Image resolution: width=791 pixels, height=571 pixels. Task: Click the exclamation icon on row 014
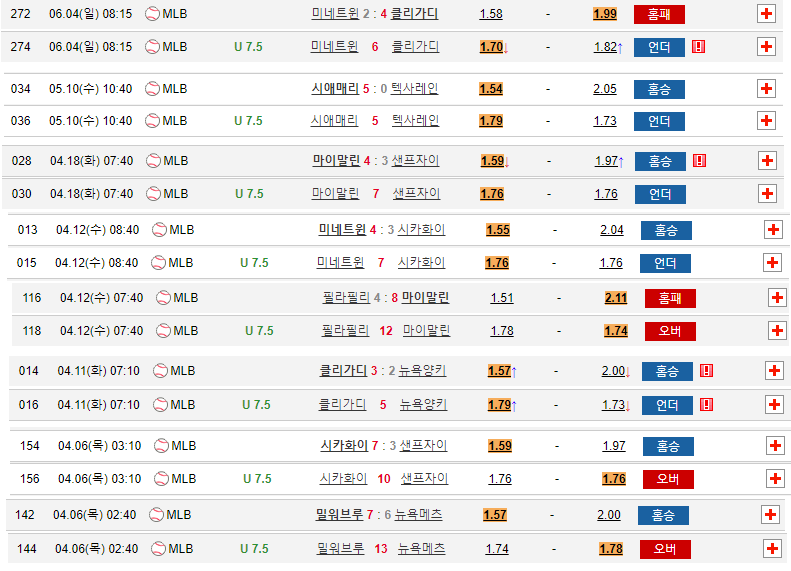coord(706,371)
